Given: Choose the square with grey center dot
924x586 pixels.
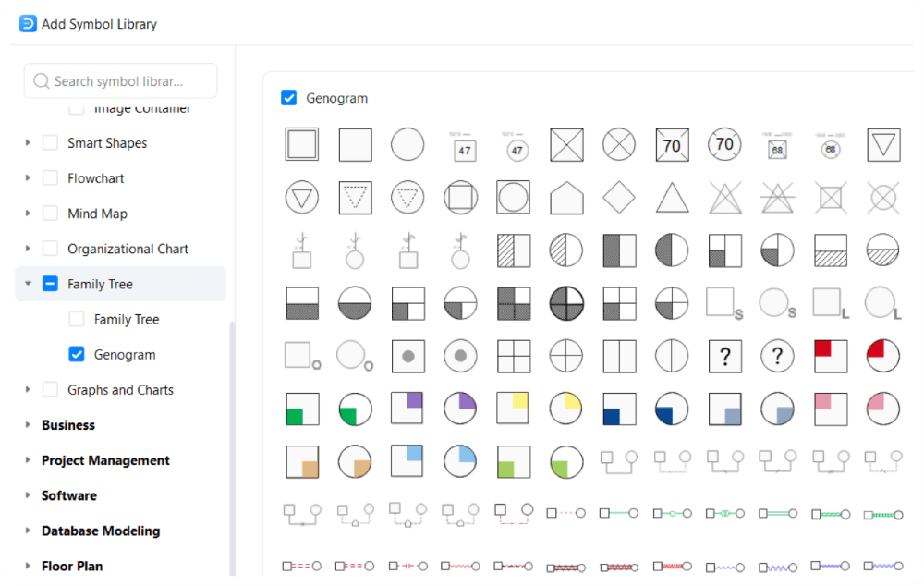Looking at the screenshot, I should [x=407, y=356].
